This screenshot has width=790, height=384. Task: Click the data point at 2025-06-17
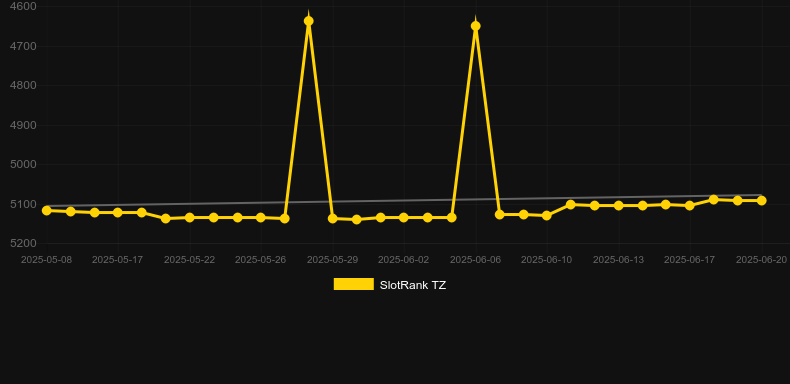[690, 205]
